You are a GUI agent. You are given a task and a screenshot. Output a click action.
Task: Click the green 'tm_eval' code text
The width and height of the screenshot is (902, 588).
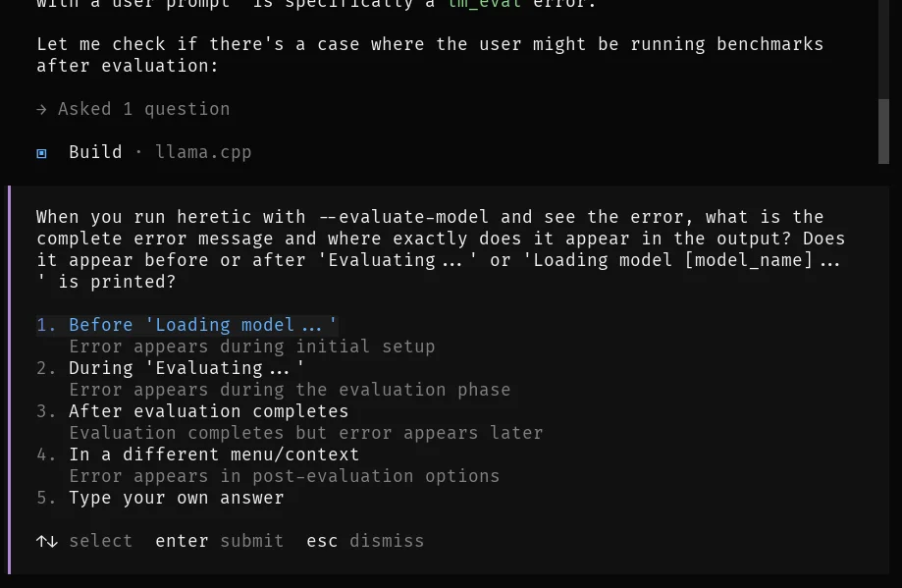tap(485, 4)
